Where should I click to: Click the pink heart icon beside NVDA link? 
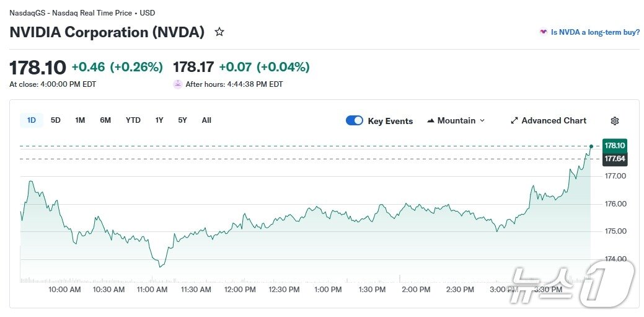544,32
